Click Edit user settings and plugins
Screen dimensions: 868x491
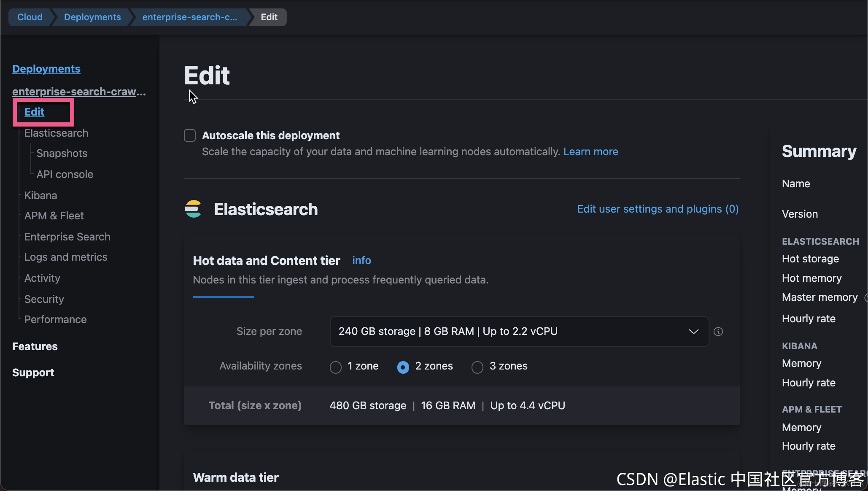pos(658,209)
